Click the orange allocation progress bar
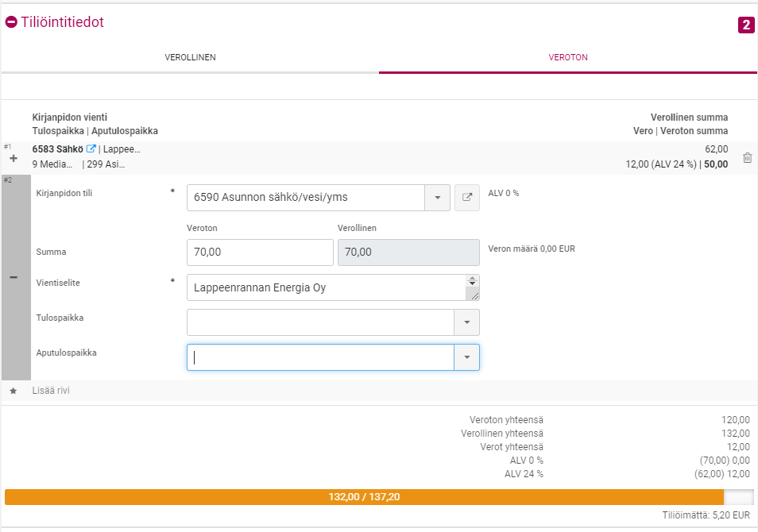The image size is (758, 532). [x=364, y=497]
